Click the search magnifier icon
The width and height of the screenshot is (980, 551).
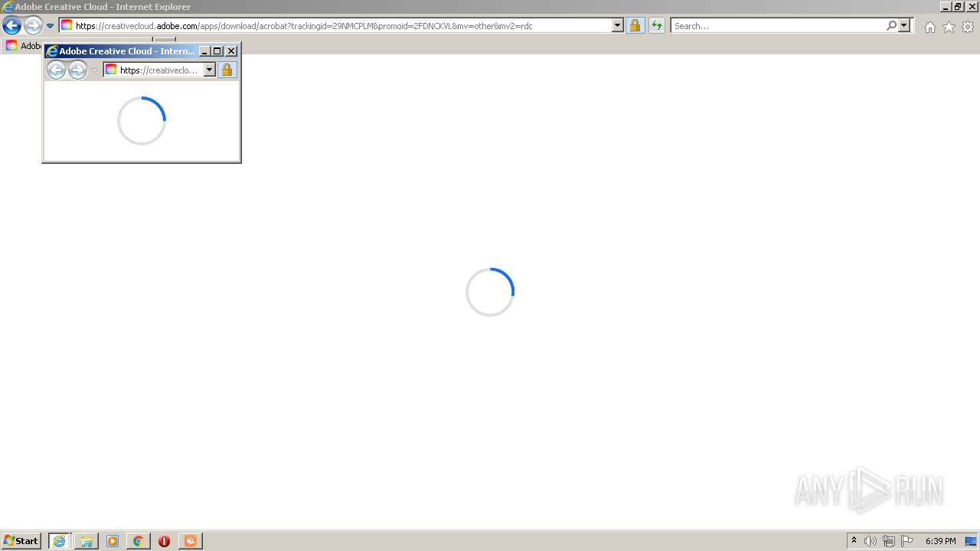tap(891, 26)
